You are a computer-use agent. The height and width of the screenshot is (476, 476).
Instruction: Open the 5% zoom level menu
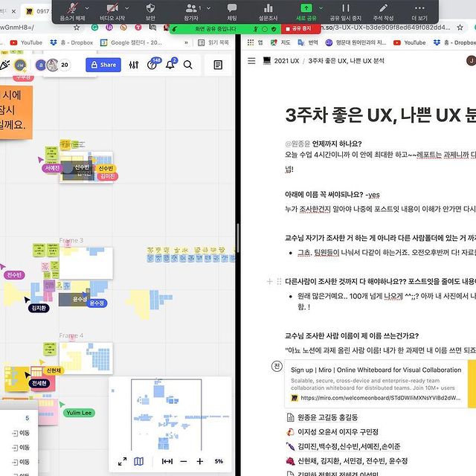click(x=219, y=461)
